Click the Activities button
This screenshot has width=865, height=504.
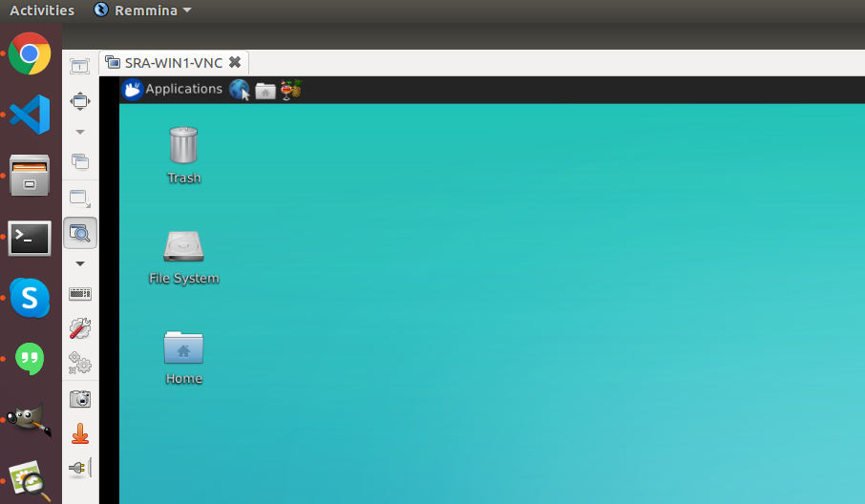[x=41, y=10]
